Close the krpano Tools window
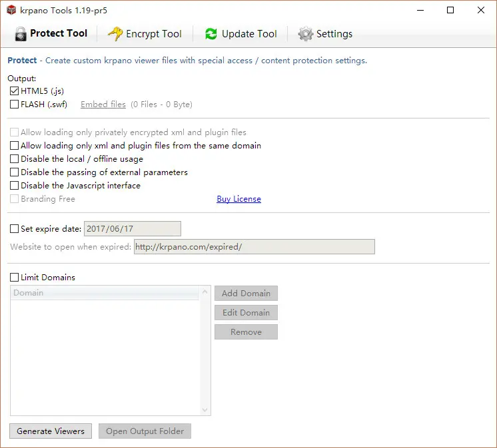497x448 pixels. click(480, 10)
